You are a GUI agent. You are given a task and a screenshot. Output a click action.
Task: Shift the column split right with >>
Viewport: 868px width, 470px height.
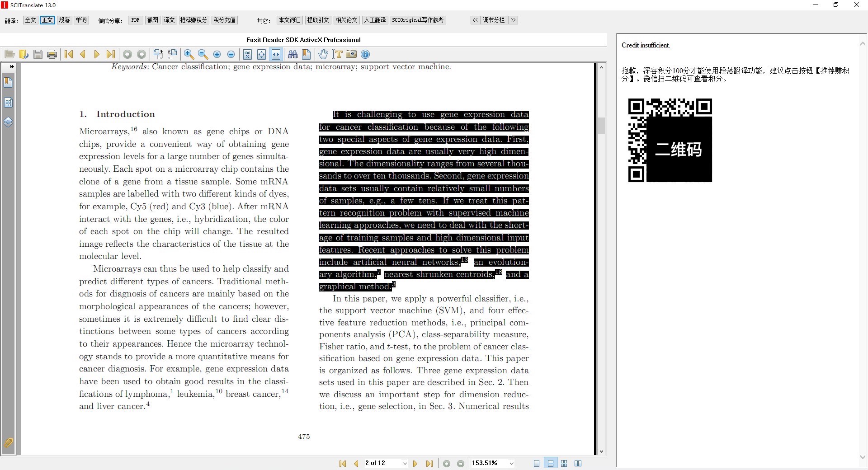coord(513,20)
